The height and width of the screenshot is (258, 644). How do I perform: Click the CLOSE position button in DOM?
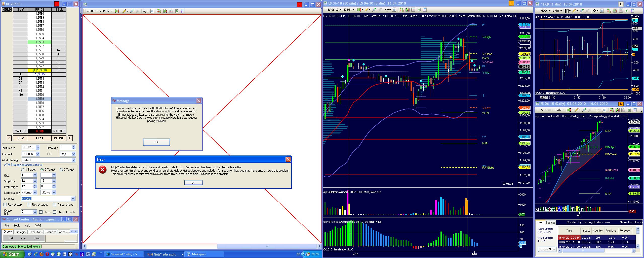(59, 138)
